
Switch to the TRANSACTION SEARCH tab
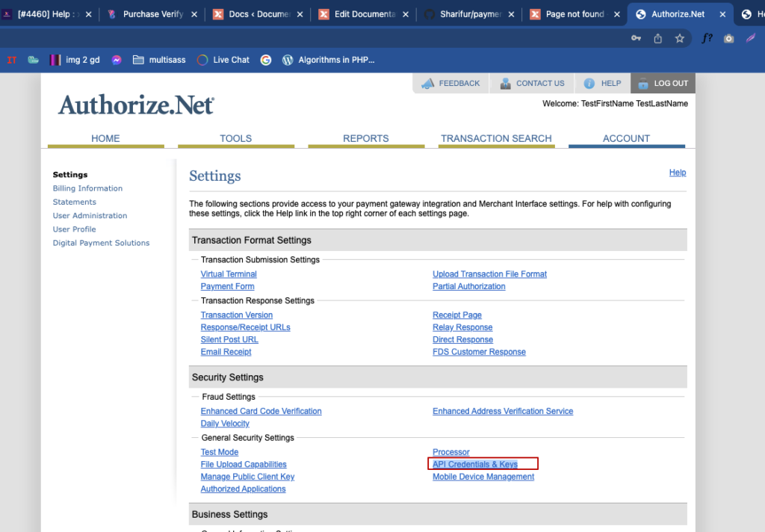click(496, 139)
